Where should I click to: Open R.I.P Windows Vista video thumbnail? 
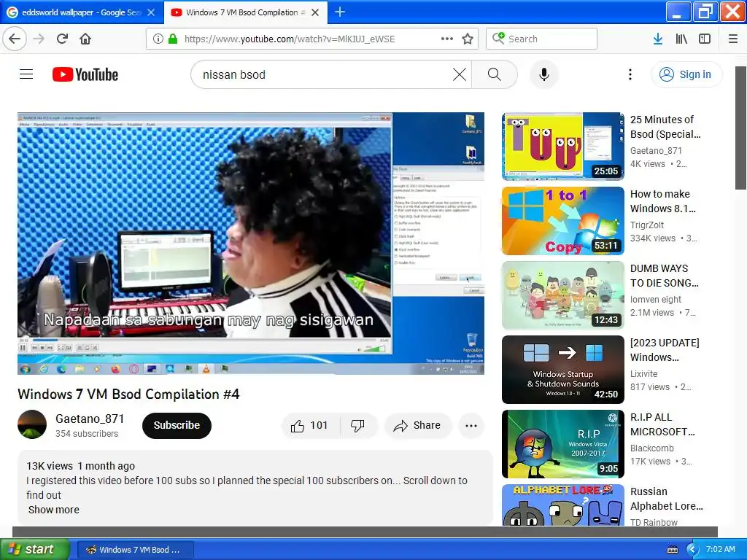coord(562,444)
